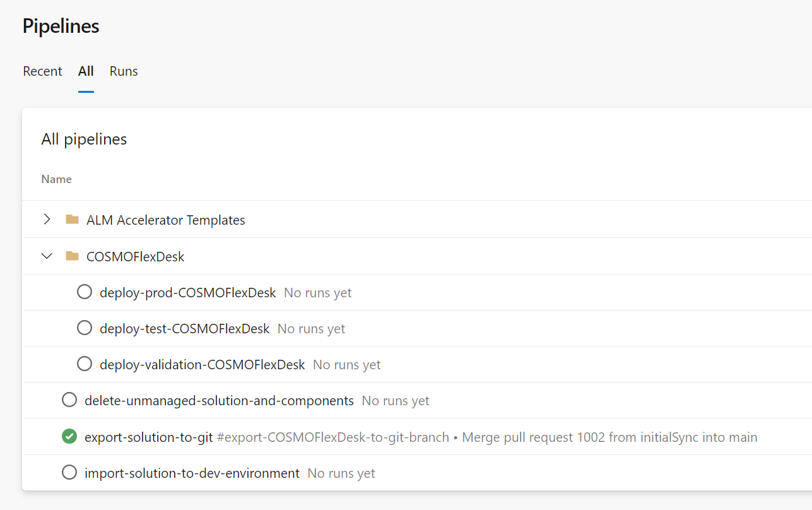The width and height of the screenshot is (812, 510).
Task: Open the export-solution-to-git pipeline
Action: (148, 436)
